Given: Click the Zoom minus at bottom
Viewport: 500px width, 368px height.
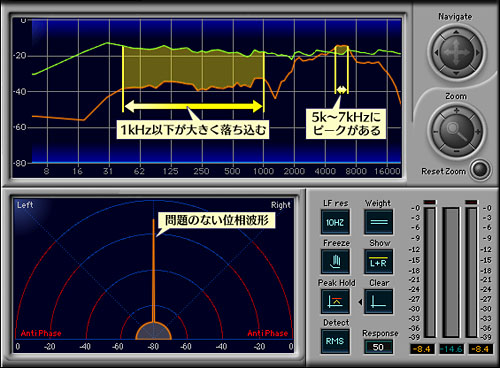Looking at the screenshot, I should [456, 152].
